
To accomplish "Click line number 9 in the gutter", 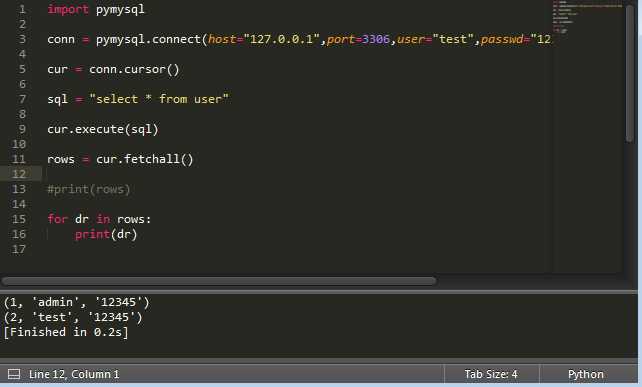I will click(23, 129).
